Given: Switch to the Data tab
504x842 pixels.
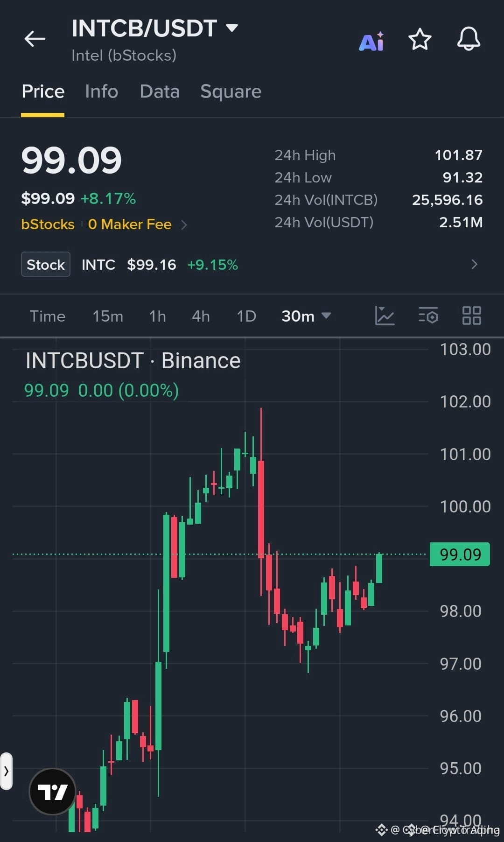Looking at the screenshot, I should [160, 91].
